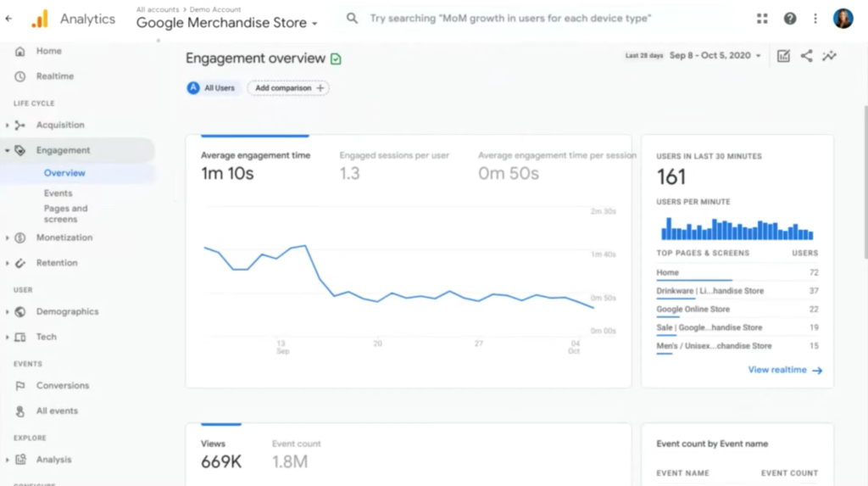Select Pages and screens menu item
Image resolution: width=868 pixels, height=486 pixels.
(x=65, y=214)
